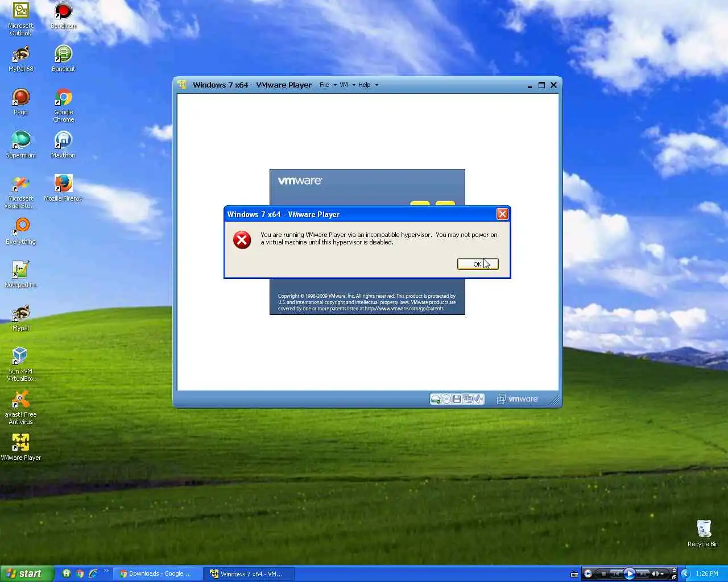Open the File menu in VMware Player
The width and height of the screenshot is (728, 582).
(x=324, y=85)
